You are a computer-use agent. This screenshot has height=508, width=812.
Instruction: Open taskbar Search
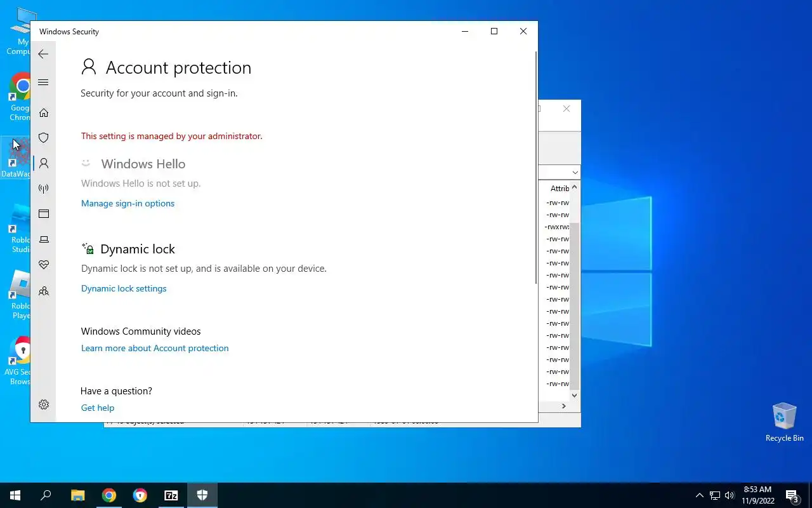click(x=46, y=495)
